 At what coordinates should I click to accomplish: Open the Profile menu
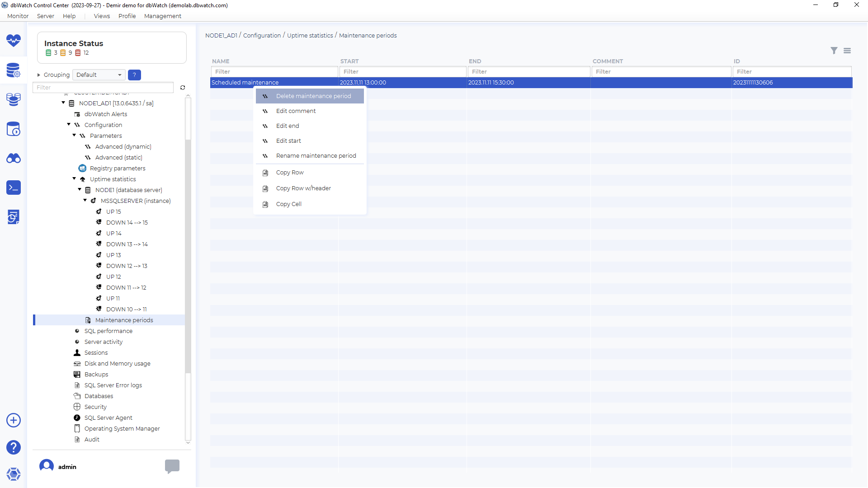click(x=127, y=16)
